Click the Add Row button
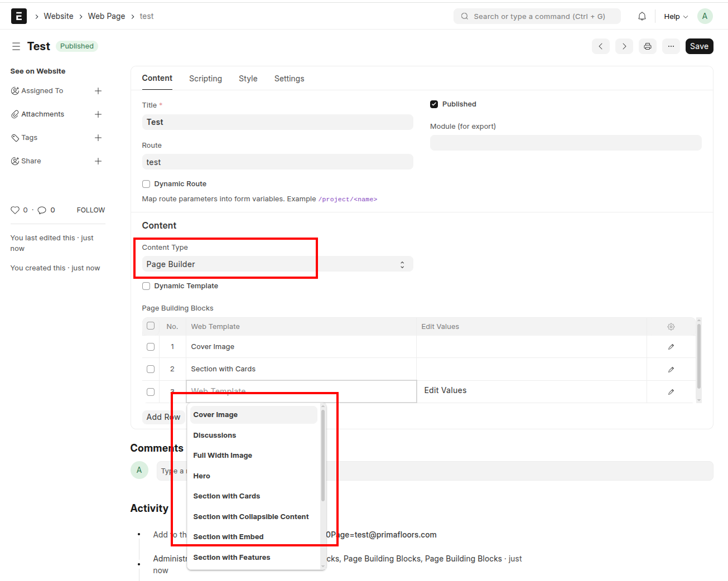Viewport: 728px width, 581px height. click(163, 417)
